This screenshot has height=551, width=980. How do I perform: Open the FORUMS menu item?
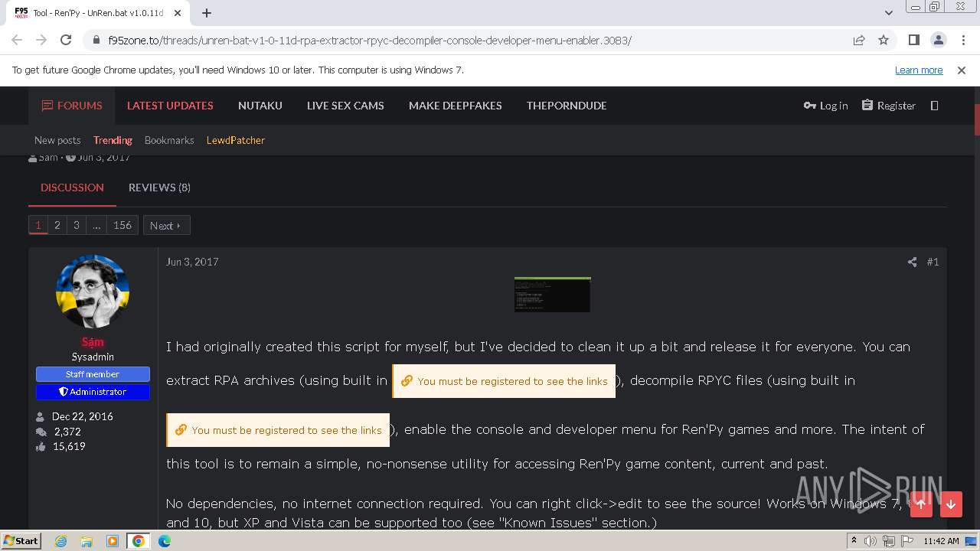tap(72, 106)
